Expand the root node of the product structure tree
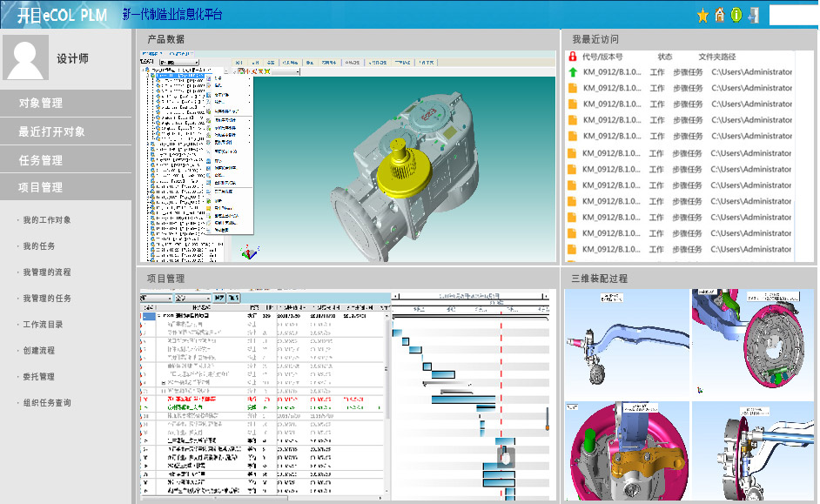This screenshot has height=504, width=820. 145,69
